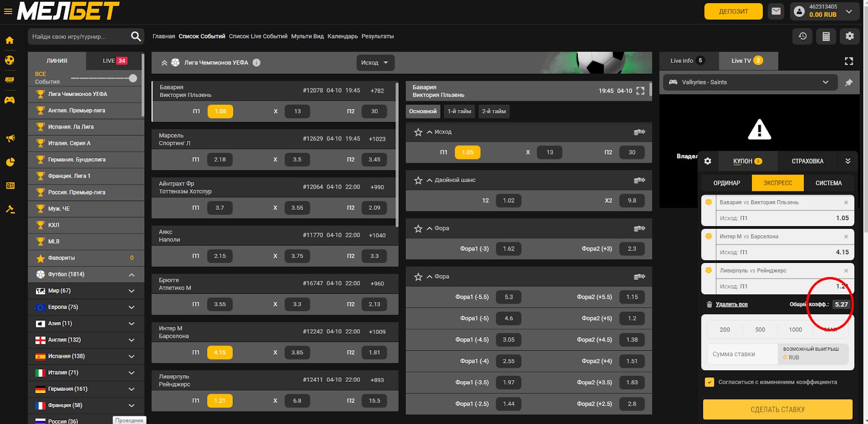The image size is (868, 424).
Task: Open the megaphone promotions icon in sidebar
Action: 10,139
